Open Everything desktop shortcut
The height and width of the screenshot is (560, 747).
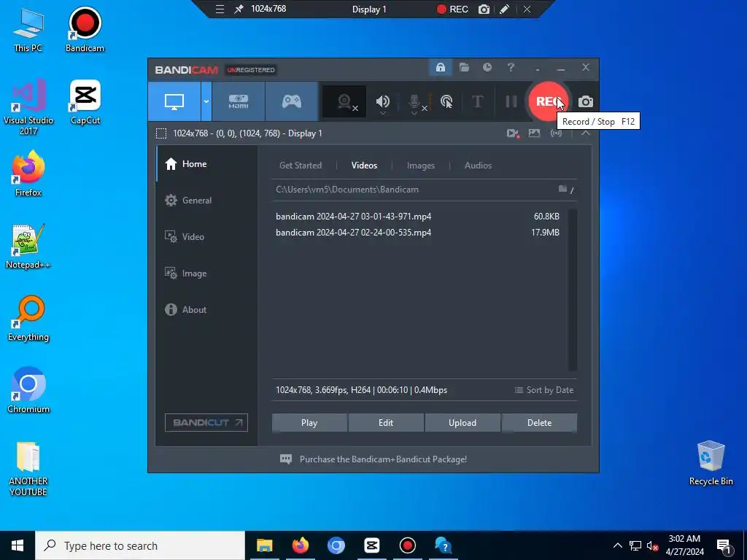tap(28, 319)
